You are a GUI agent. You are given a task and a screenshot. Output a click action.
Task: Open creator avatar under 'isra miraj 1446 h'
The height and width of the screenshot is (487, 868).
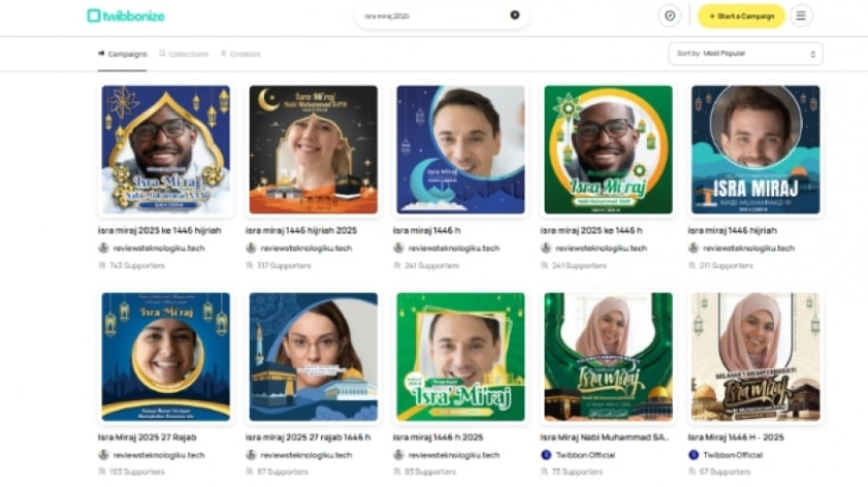[x=398, y=248]
